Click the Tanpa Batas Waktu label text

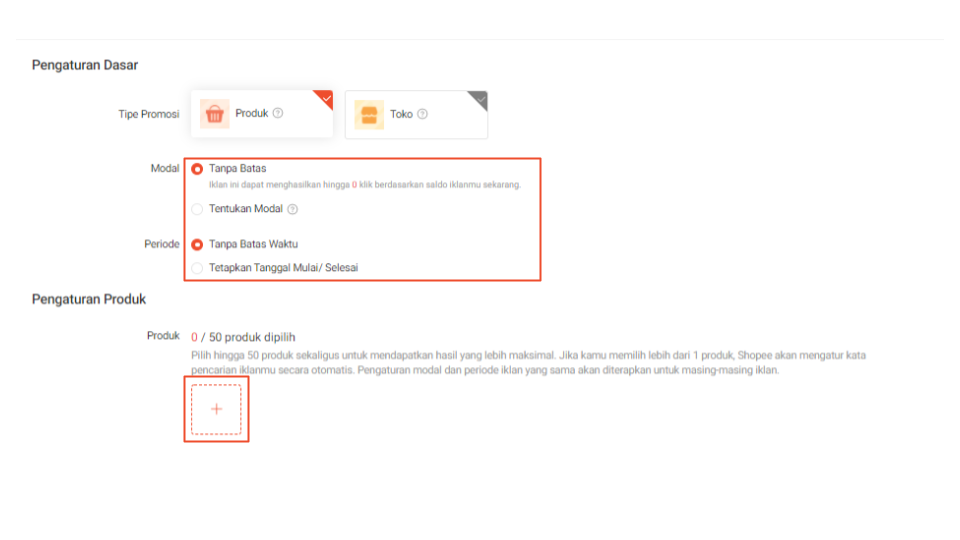(x=253, y=244)
